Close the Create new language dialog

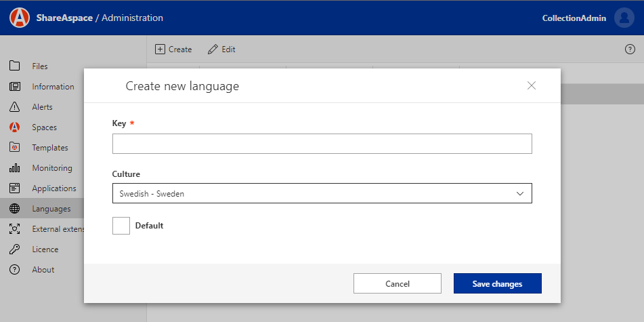532,85
